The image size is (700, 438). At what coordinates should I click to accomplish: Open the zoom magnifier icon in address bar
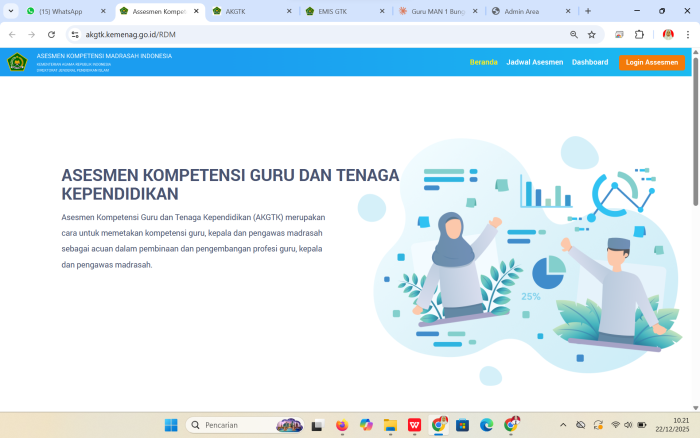pyautogui.click(x=574, y=34)
